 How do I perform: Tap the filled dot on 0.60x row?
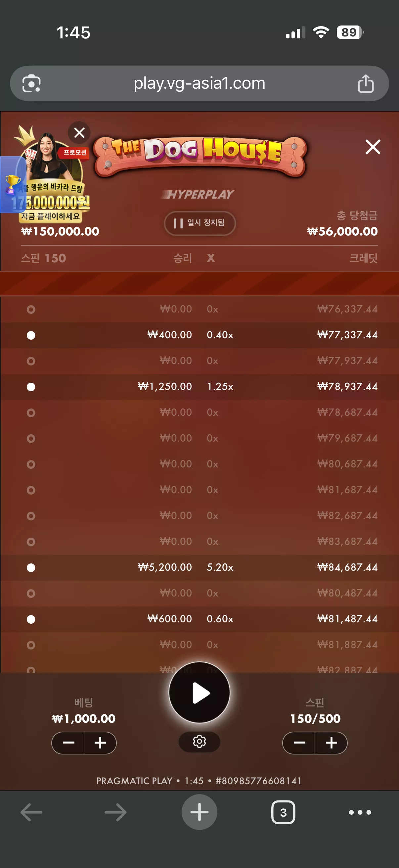pos(31,619)
